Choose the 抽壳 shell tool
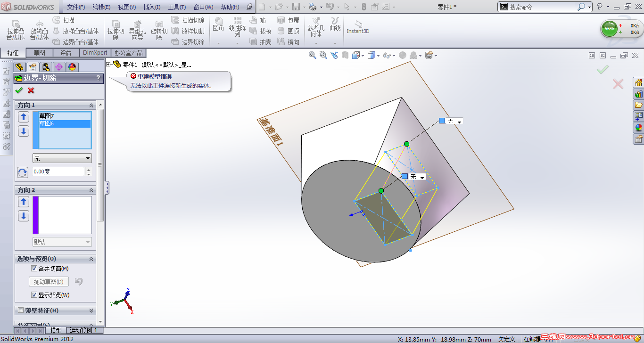Viewport: 644px width, 343px height. point(260,42)
